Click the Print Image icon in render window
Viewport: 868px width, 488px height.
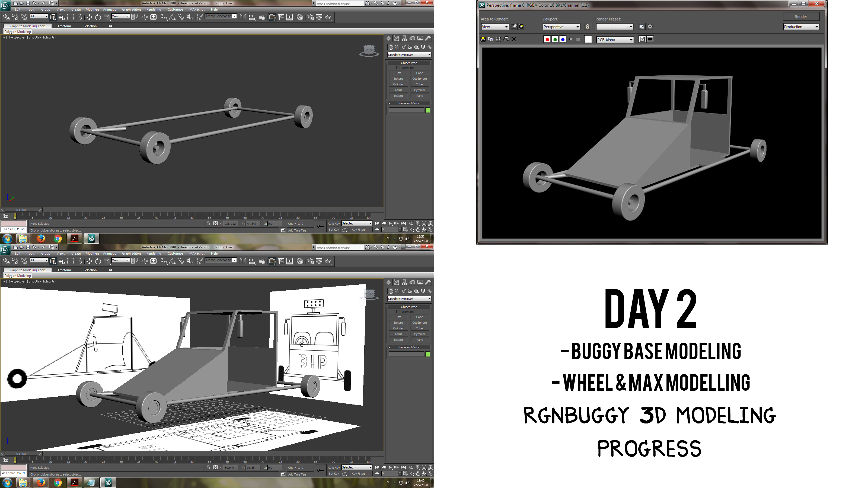pyautogui.click(x=506, y=39)
